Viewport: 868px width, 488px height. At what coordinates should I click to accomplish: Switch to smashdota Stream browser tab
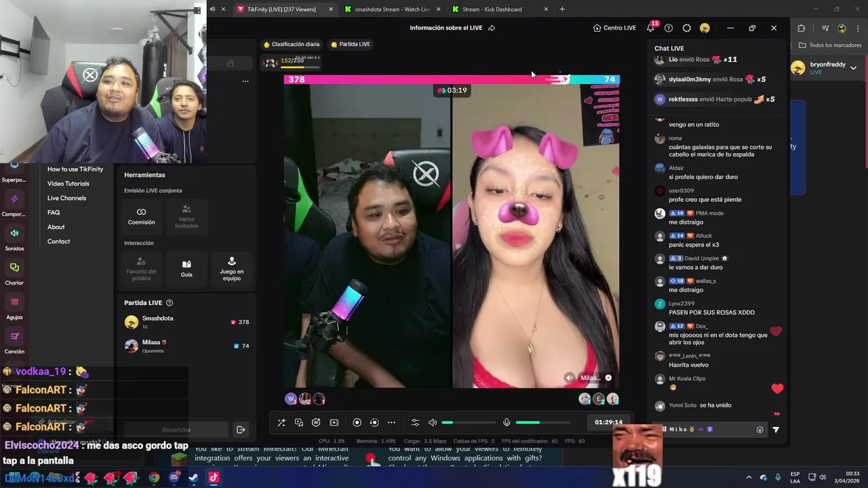point(393,9)
